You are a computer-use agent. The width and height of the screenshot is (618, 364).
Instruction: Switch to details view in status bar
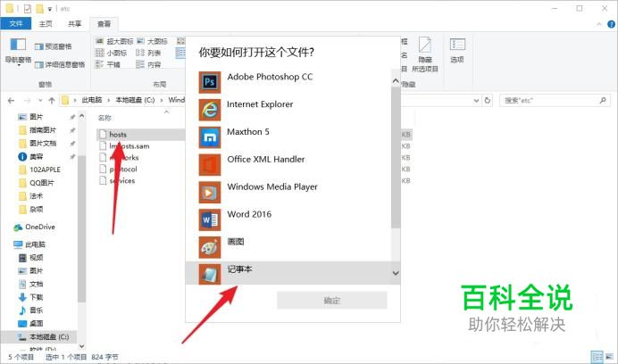point(597,357)
